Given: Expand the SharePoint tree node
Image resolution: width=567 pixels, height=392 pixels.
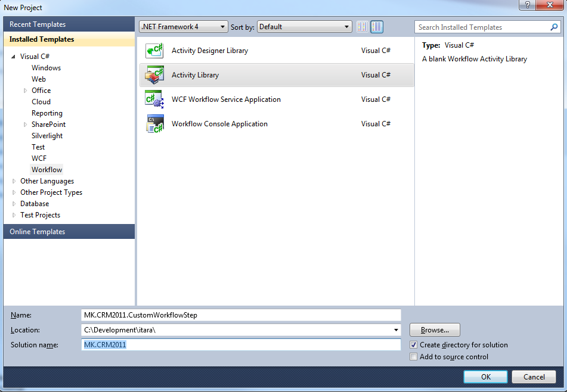Looking at the screenshot, I should point(25,125).
